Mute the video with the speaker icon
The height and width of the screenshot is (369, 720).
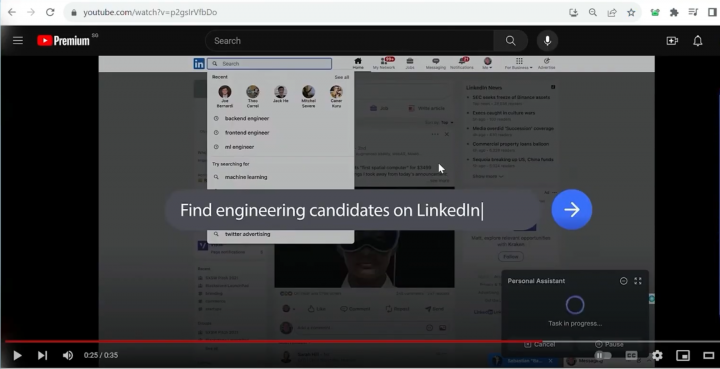coord(68,355)
